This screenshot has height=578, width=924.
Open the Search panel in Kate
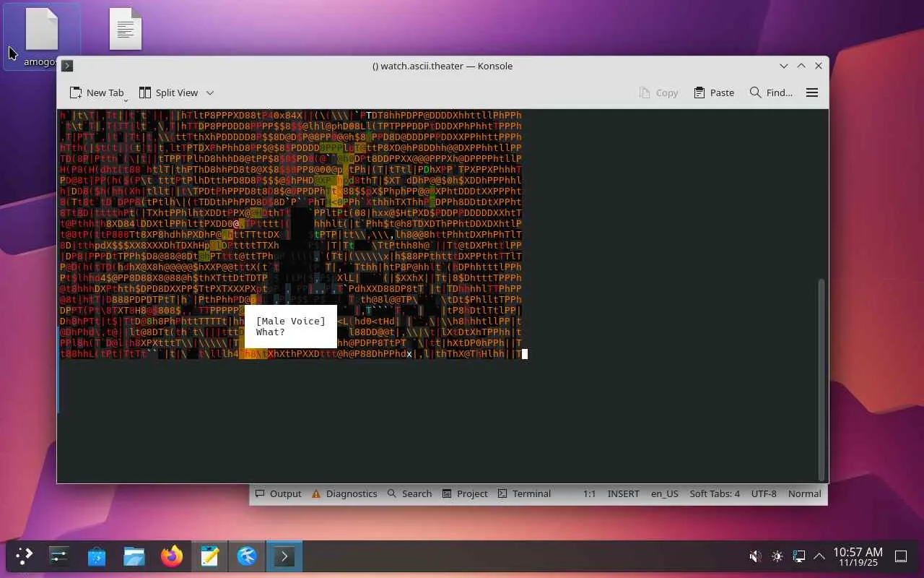[x=409, y=493]
